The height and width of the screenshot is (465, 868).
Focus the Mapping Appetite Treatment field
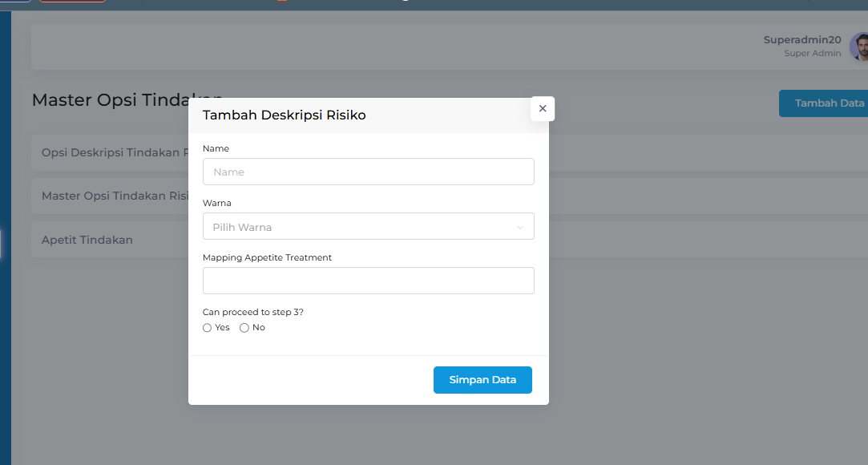(x=368, y=281)
